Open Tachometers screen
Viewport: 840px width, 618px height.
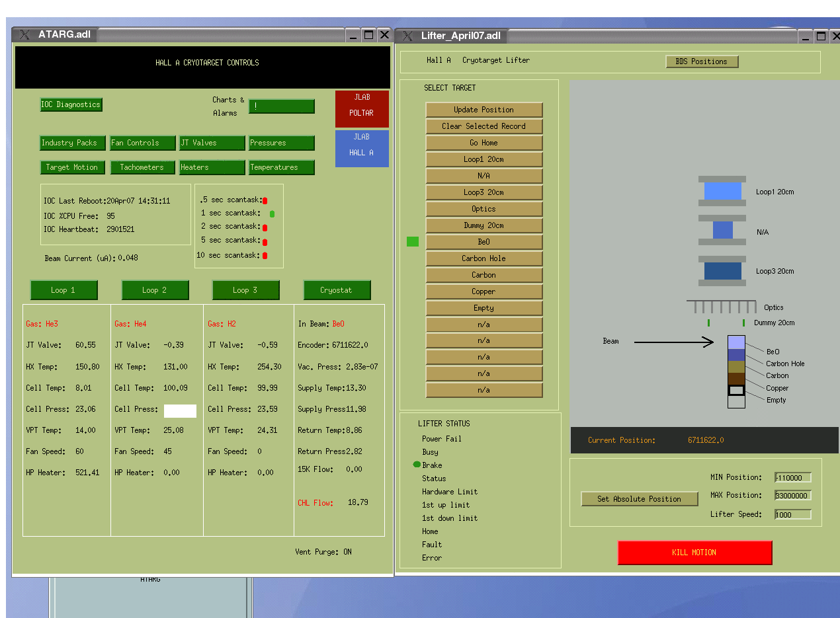[142, 167]
